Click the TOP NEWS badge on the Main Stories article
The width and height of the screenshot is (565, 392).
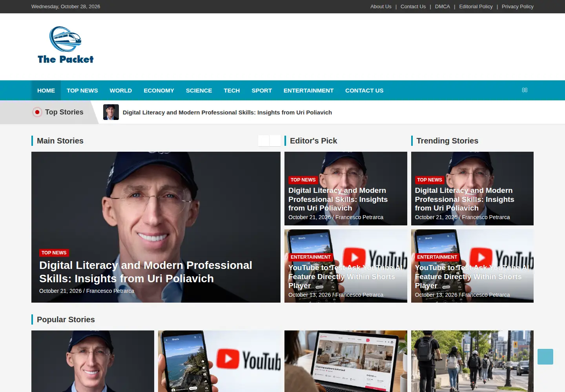54,253
